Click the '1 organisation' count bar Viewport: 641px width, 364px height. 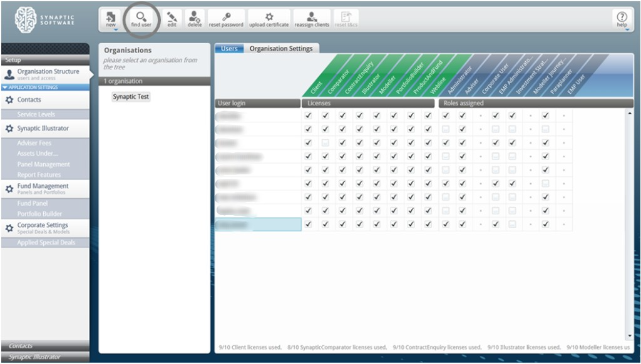pos(155,81)
